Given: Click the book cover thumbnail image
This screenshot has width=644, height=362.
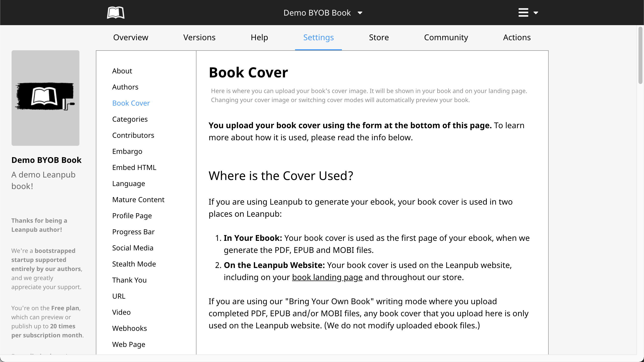Looking at the screenshot, I should (x=46, y=98).
